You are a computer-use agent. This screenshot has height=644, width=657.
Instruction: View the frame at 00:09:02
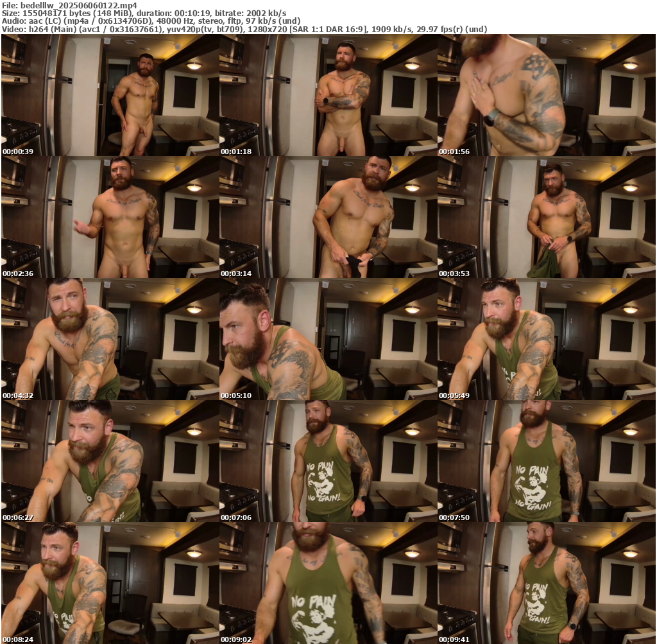(328, 583)
